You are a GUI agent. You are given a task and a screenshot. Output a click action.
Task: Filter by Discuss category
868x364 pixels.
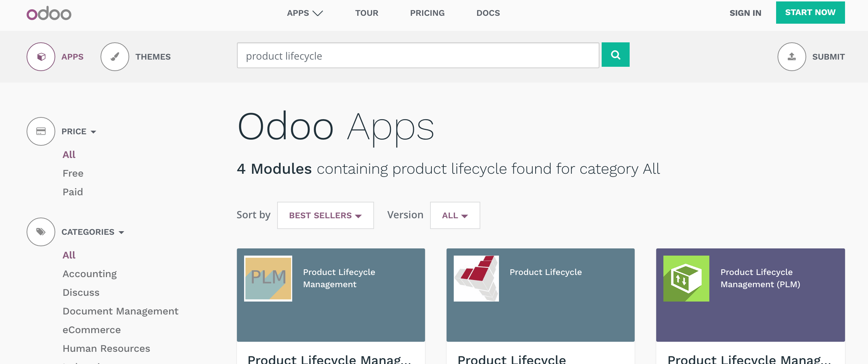tap(81, 293)
